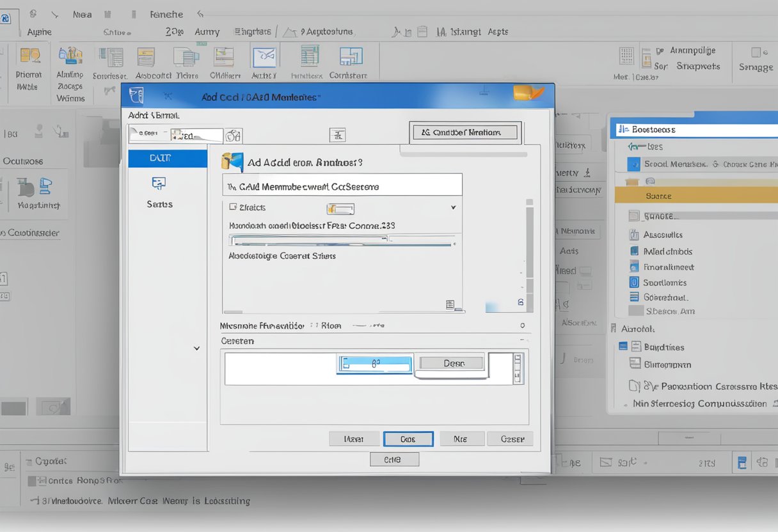Image resolution: width=778 pixels, height=532 pixels.
Task: Click the Aiacsiutlcs icon in right panel
Action: 634,235
